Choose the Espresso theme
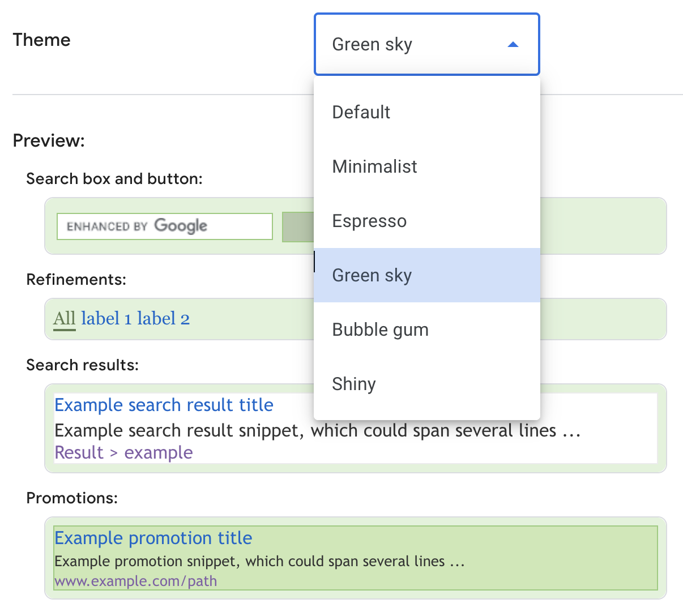 point(369,221)
